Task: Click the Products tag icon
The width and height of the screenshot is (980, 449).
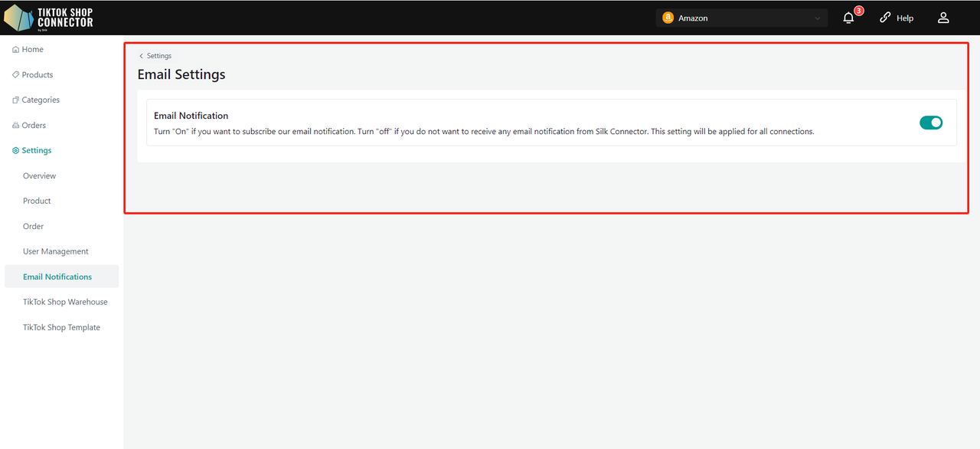Action: click(15, 75)
